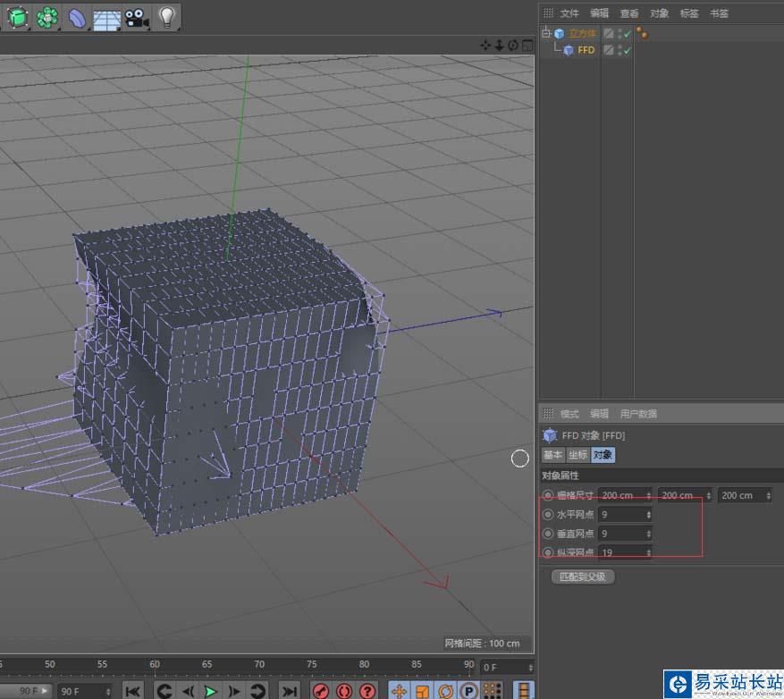Add a camera using camera icon
784x699 pixels.
[136, 17]
